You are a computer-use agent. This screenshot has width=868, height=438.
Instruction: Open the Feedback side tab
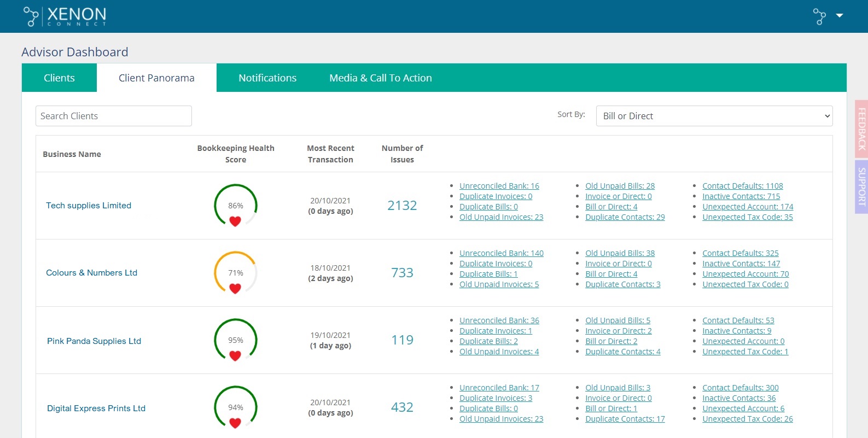coord(861,129)
